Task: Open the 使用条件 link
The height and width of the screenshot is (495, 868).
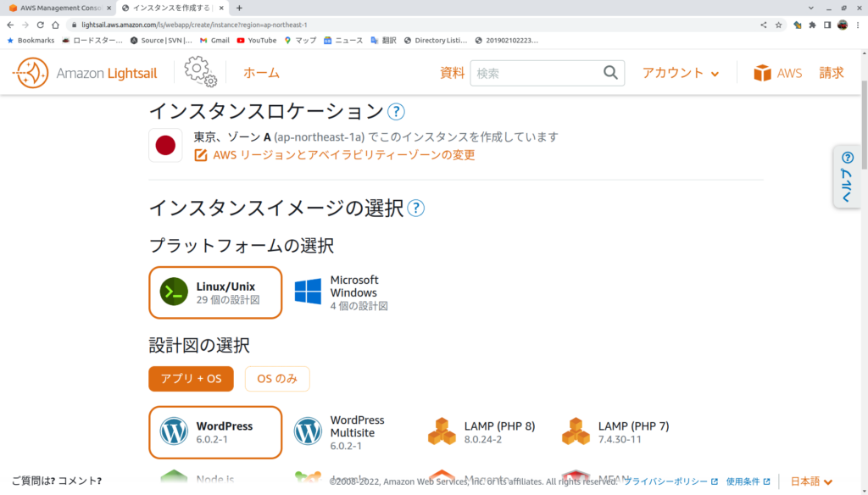Action: click(x=748, y=481)
